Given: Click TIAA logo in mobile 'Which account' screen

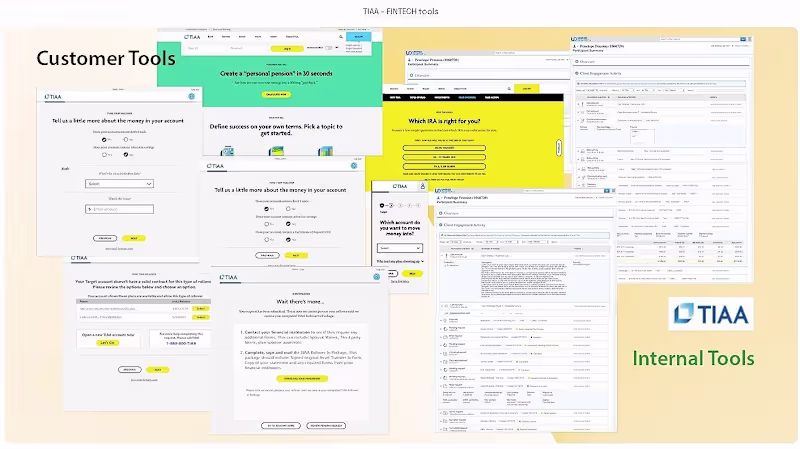Looking at the screenshot, I should [399, 186].
